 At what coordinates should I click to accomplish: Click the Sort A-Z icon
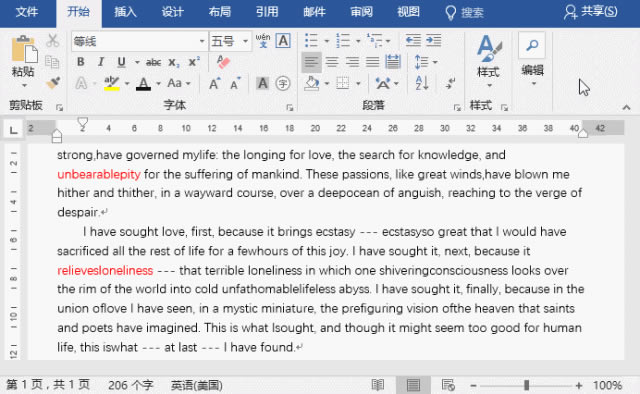(422, 83)
